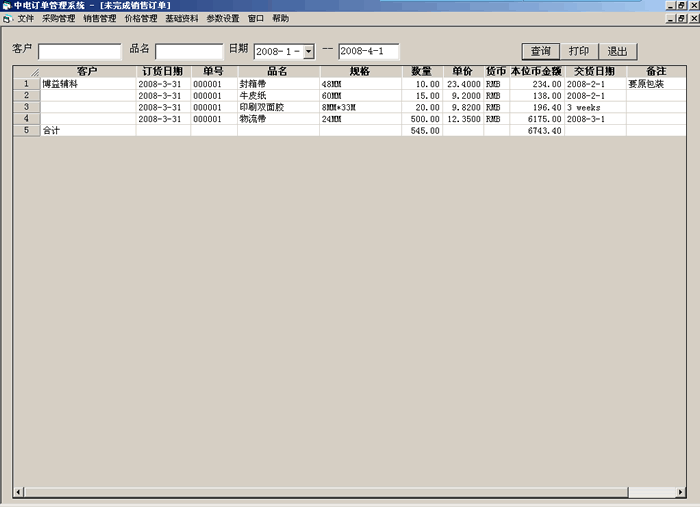Open the 销售管理 menu
The width and height of the screenshot is (700, 507).
click(x=99, y=18)
